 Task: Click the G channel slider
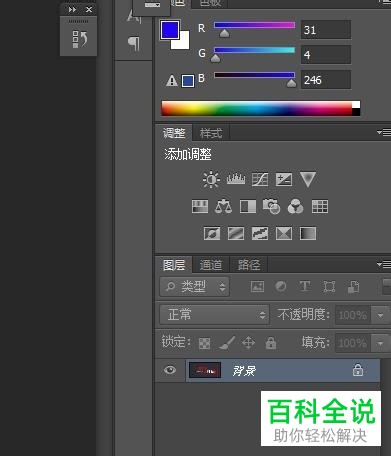pos(255,50)
